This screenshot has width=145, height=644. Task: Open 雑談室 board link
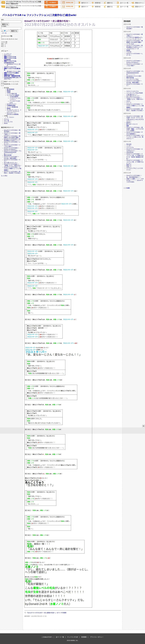point(9,91)
